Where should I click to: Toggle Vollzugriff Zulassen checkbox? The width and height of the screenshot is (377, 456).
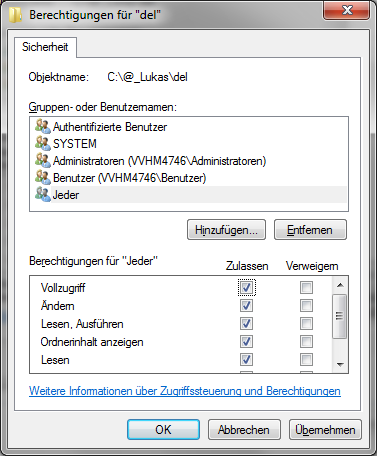pyautogui.click(x=246, y=288)
